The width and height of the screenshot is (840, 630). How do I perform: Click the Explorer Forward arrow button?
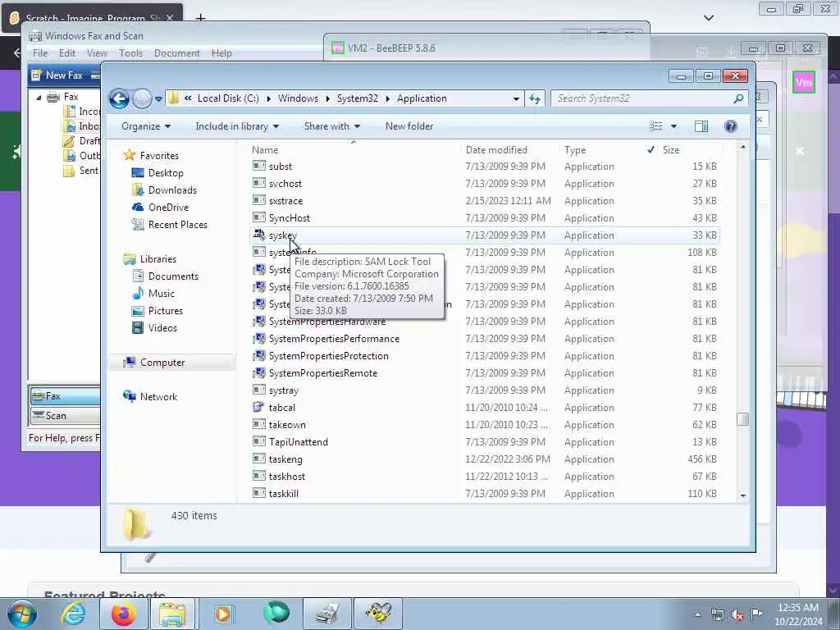pyautogui.click(x=142, y=98)
